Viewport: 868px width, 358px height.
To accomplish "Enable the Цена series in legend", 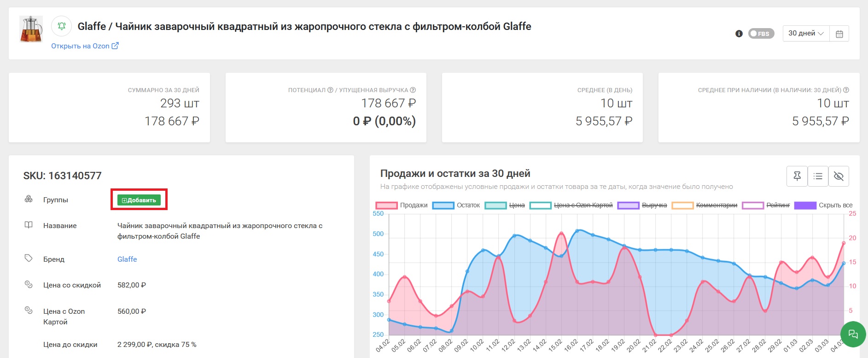I will [505, 205].
